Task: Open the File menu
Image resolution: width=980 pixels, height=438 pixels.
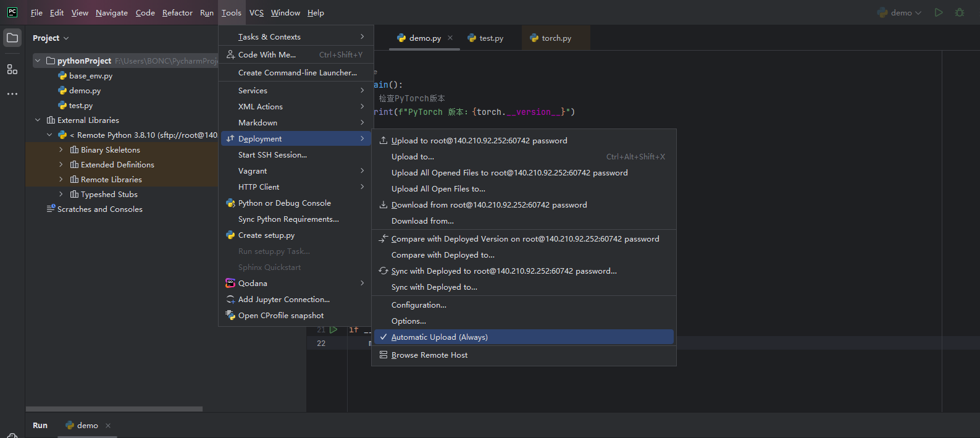Action: click(36, 12)
